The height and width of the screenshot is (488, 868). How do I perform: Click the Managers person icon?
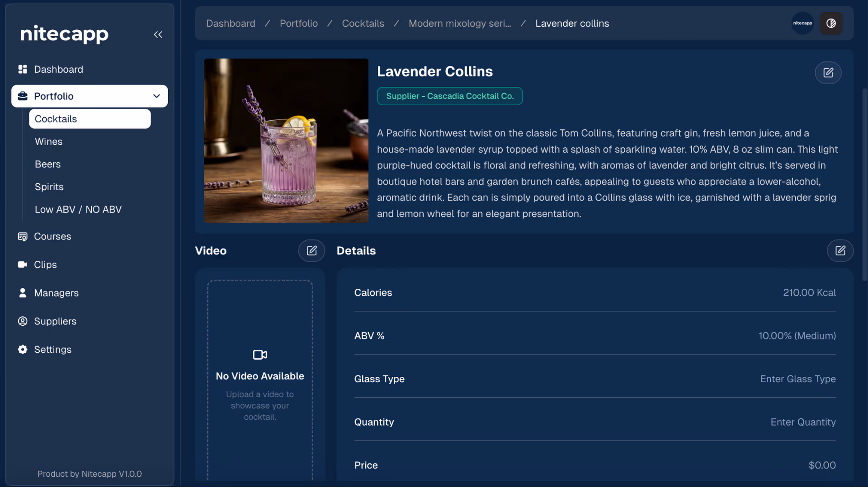pyautogui.click(x=23, y=293)
